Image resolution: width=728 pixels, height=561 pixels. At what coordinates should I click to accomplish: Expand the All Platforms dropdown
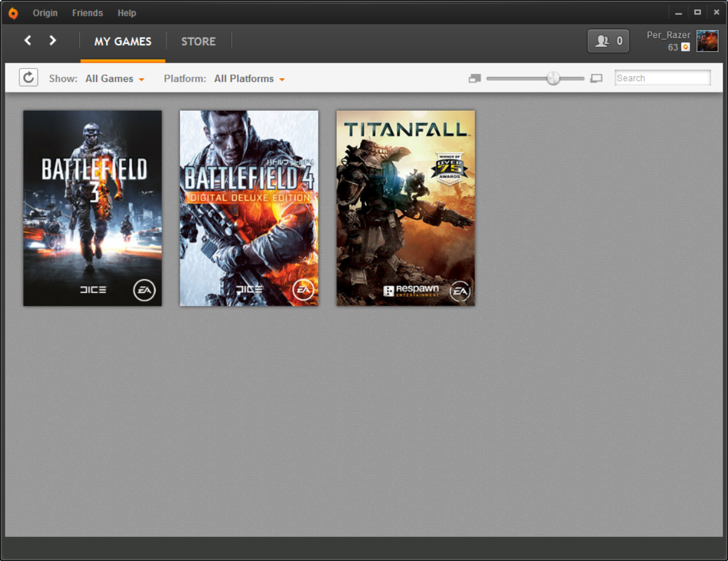click(249, 78)
